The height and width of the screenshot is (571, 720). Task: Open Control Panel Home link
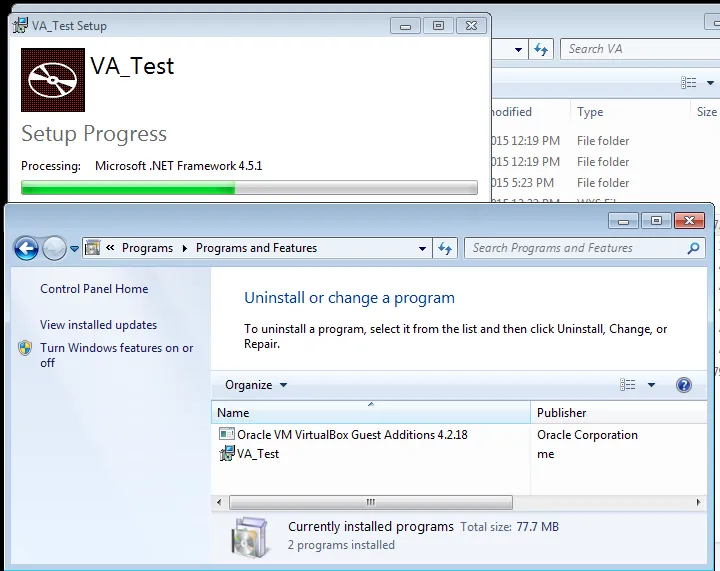[94, 289]
